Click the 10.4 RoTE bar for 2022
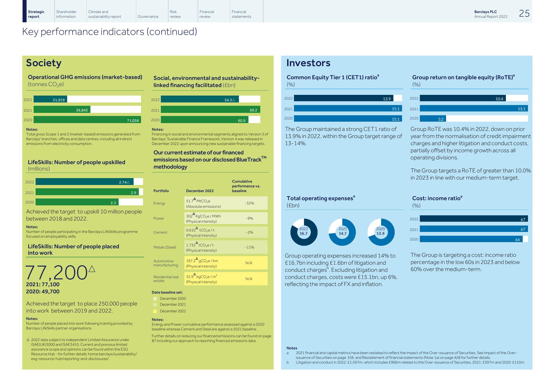Image resolution: width=555 pixels, height=392 pixels. tap(463, 98)
